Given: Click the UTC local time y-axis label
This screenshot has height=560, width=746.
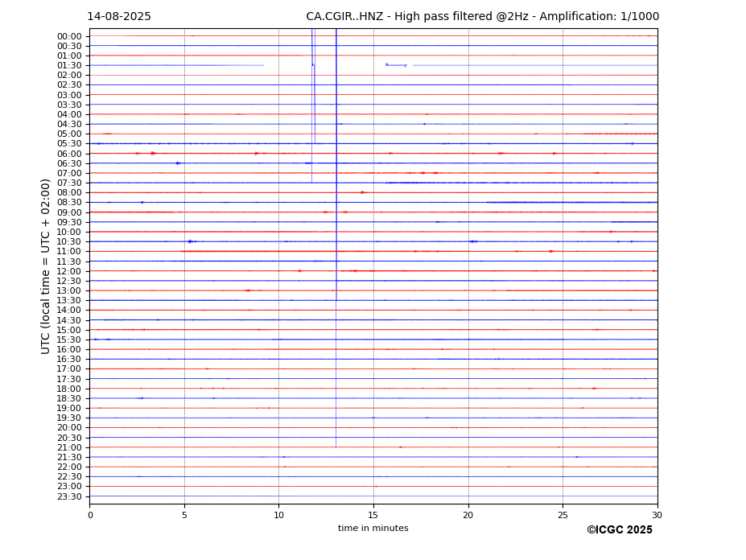Looking at the screenshot, I should 45,266.
